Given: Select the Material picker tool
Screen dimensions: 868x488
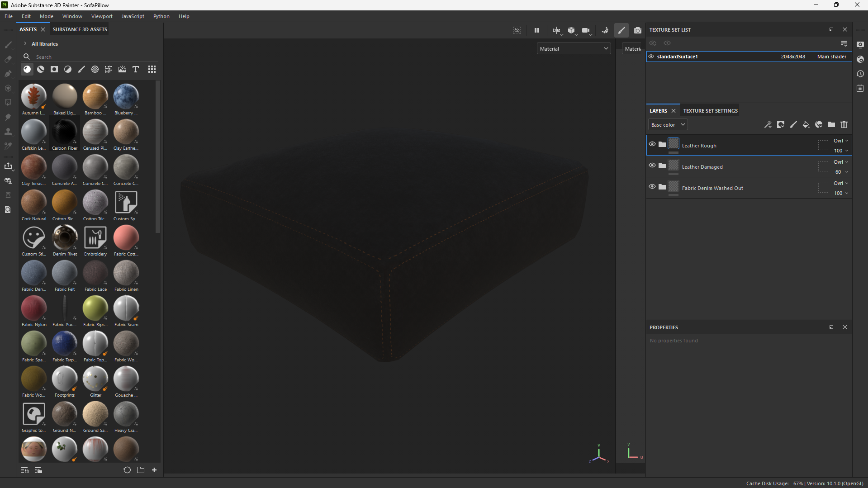Looking at the screenshot, I should pos(8,146).
